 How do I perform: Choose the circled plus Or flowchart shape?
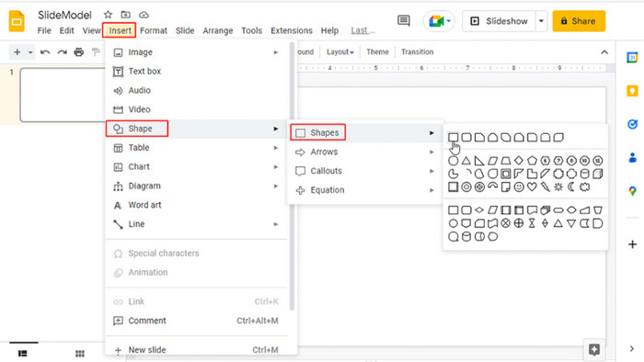pos(519,223)
